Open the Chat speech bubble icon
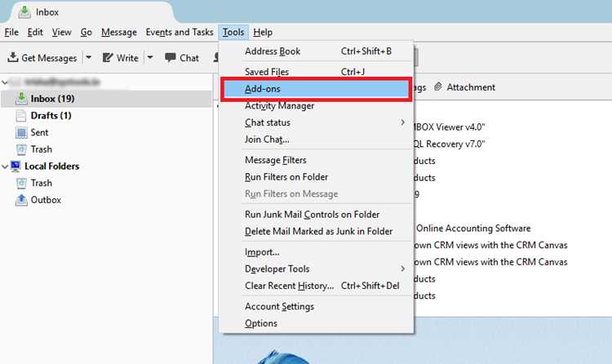612x364 pixels. (171, 57)
